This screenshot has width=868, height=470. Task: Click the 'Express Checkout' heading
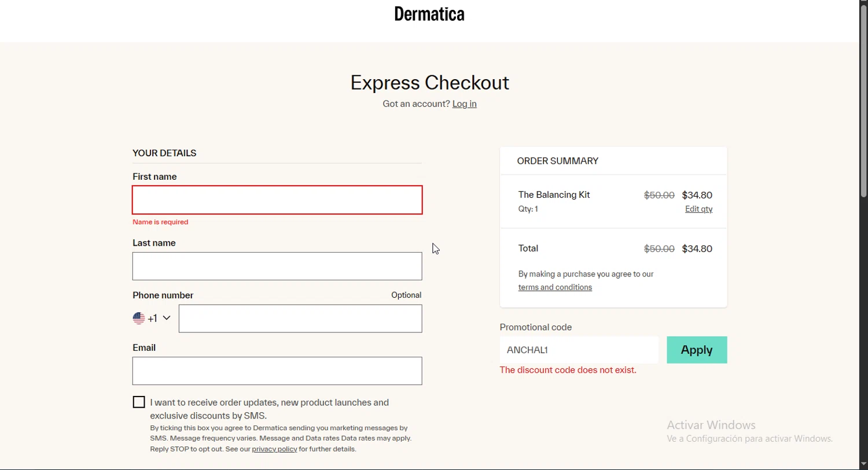429,83
